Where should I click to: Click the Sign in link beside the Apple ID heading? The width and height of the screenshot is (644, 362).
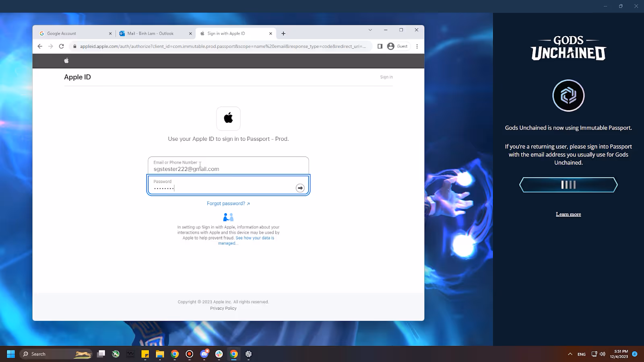click(x=386, y=77)
